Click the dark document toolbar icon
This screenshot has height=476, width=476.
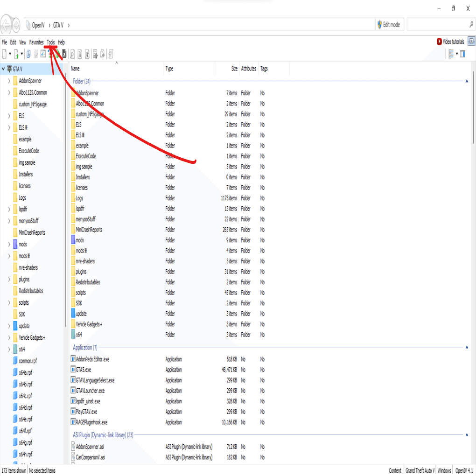point(64,54)
